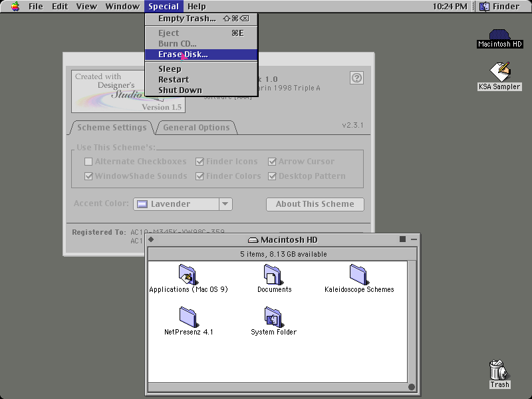
Task: Select the NetPresenz 4.1 folder icon
Action: click(188, 317)
